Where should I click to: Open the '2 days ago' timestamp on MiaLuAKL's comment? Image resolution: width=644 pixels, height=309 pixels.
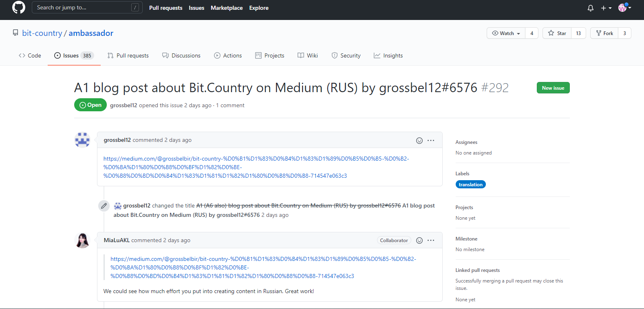point(177,240)
